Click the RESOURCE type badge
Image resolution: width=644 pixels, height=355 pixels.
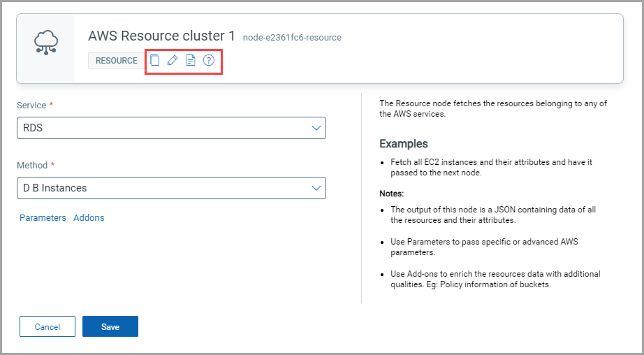[116, 60]
